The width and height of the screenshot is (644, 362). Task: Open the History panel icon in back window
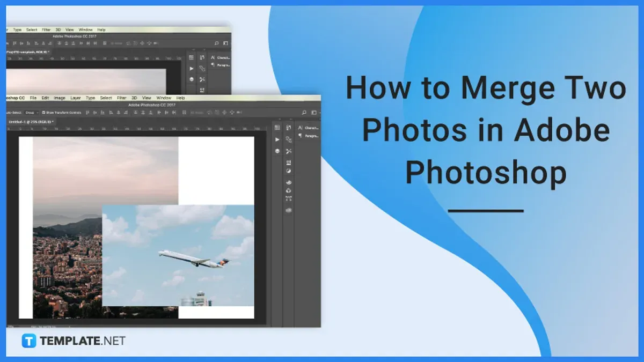(202, 57)
